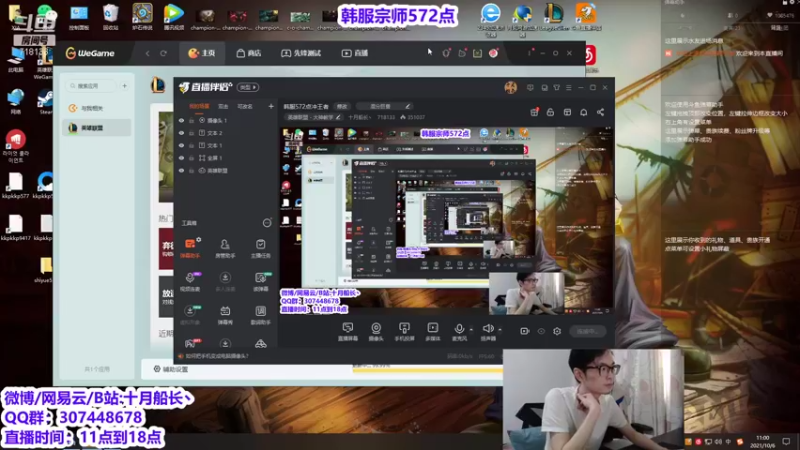Select the second scene tab in 直播伴侣
Viewport: 800px width, 450px height.
(223, 107)
